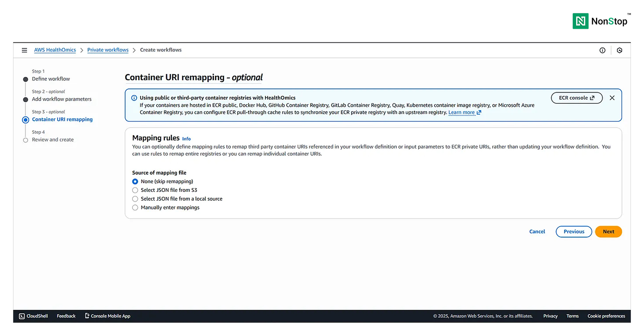Proceed with the Next button
Image resolution: width=644 pixels, height=336 pixels.
[x=608, y=232]
